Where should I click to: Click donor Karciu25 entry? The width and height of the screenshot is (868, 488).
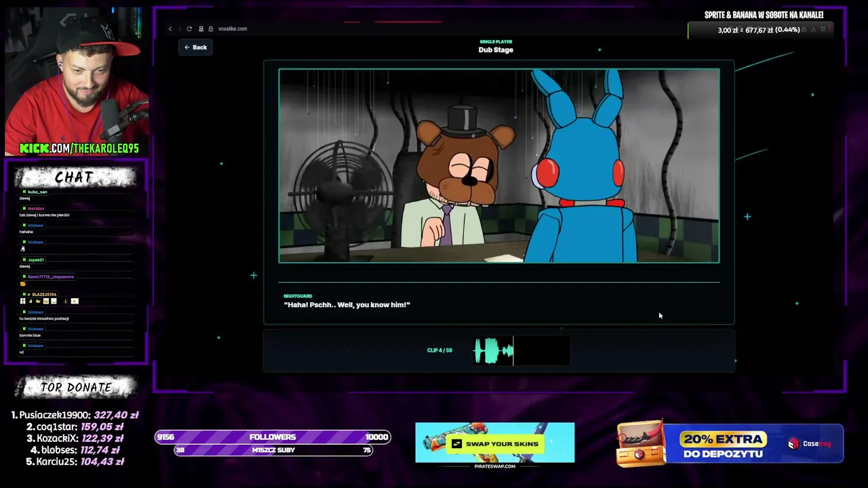coord(75,462)
